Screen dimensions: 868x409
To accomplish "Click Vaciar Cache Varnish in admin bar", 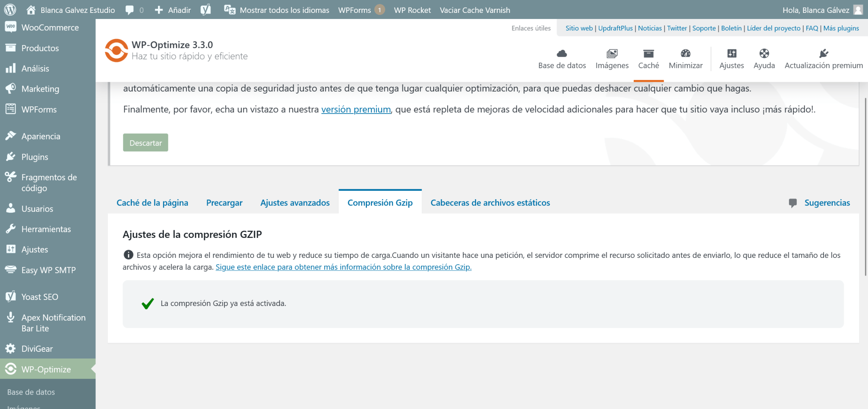I will [x=475, y=10].
